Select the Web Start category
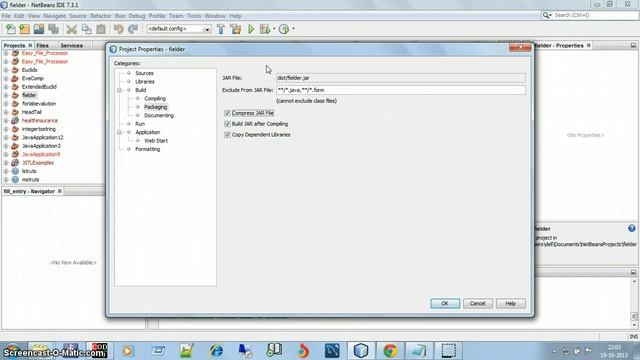Image resolution: width=640 pixels, height=360 pixels. pyautogui.click(x=156, y=141)
